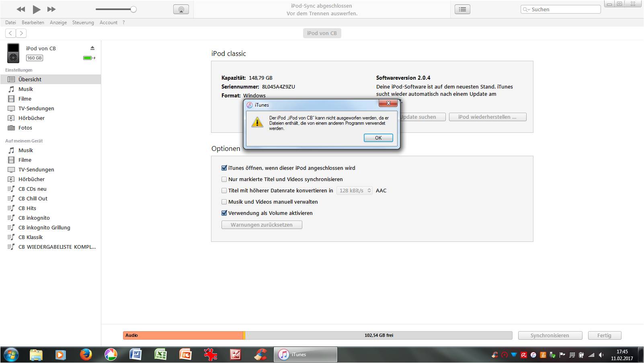Open the Windows Start menu

click(11, 355)
